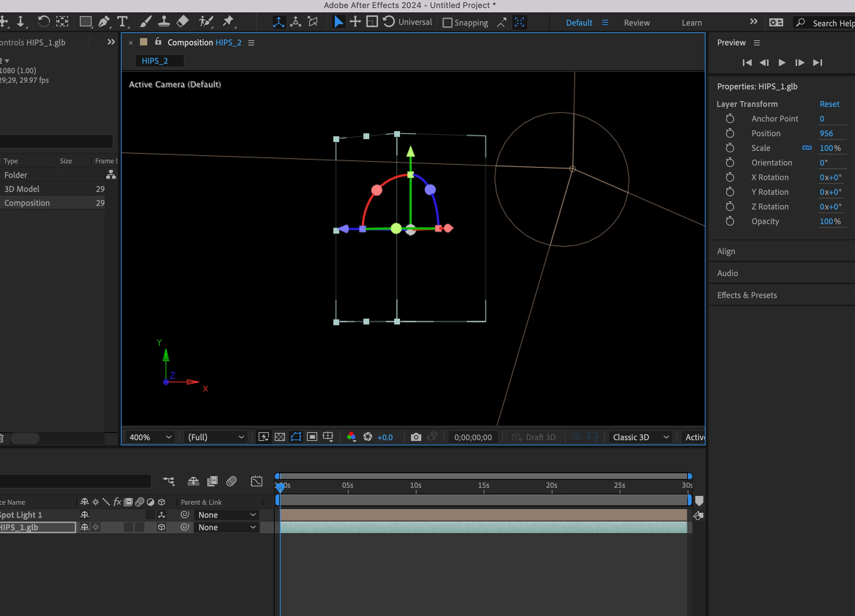Select the Puppet Pin tool
The height and width of the screenshot is (616, 855).
pyautogui.click(x=228, y=22)
